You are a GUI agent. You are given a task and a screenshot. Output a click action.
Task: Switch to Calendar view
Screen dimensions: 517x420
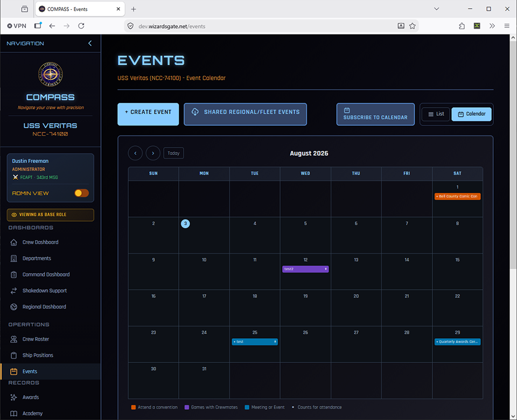click(471, 114)
